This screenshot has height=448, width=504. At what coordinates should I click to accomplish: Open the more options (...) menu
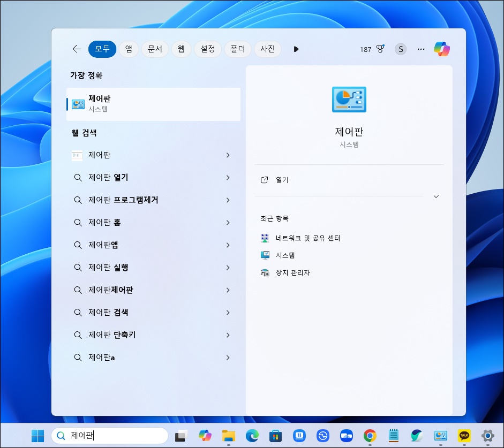click(421, 49)
